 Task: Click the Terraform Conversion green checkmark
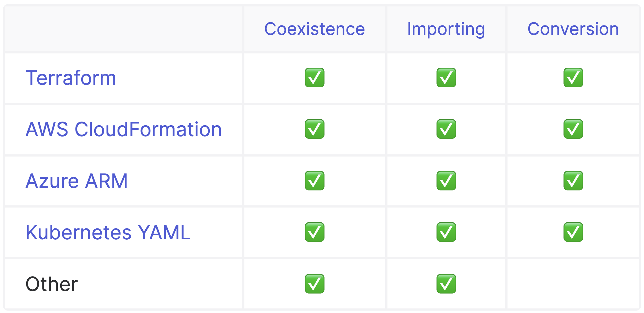point(573,78)
